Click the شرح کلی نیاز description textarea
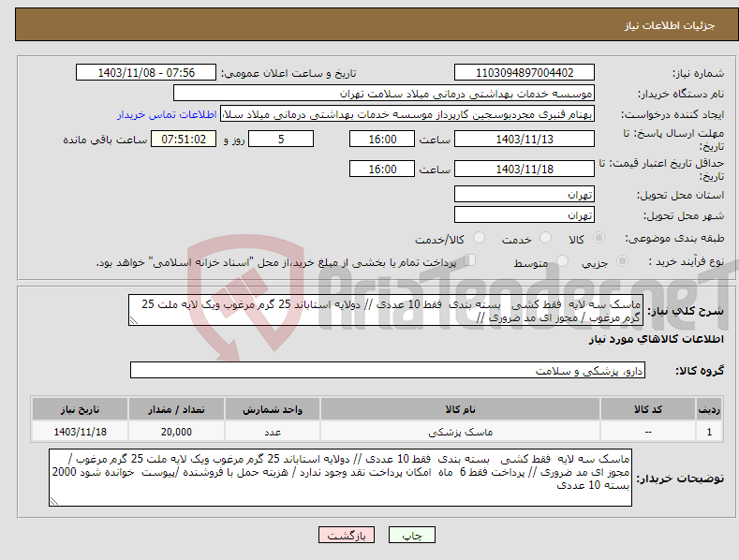Screen dimensions: 739x560 (x=386, y=310)
